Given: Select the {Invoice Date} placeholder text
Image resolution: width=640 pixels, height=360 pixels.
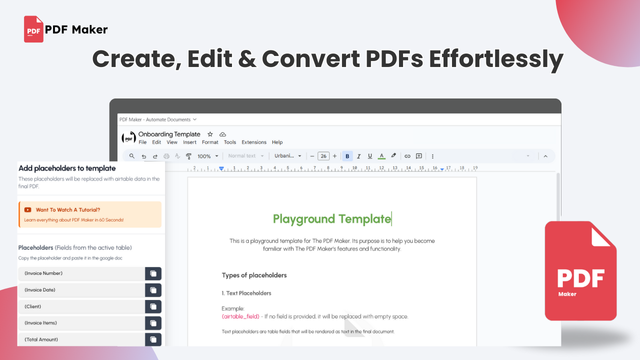Looking at the screenshot, I should coord(40,290).
